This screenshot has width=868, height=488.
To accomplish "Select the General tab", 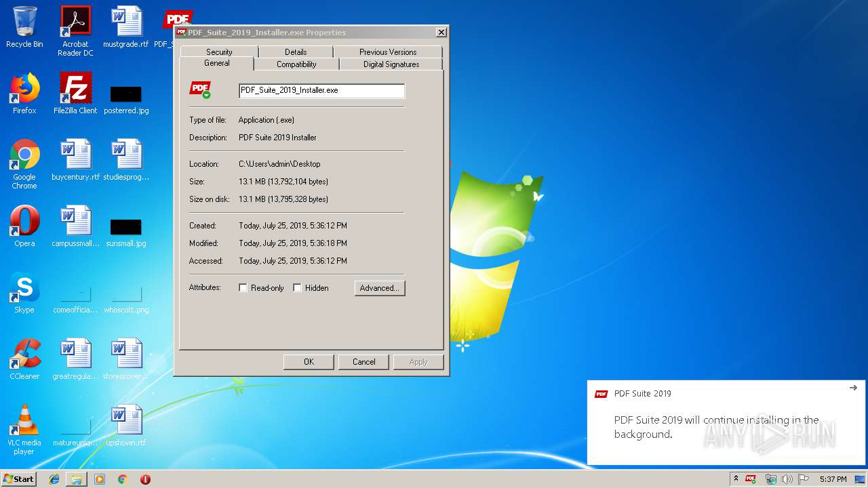I will coord(217,63).
